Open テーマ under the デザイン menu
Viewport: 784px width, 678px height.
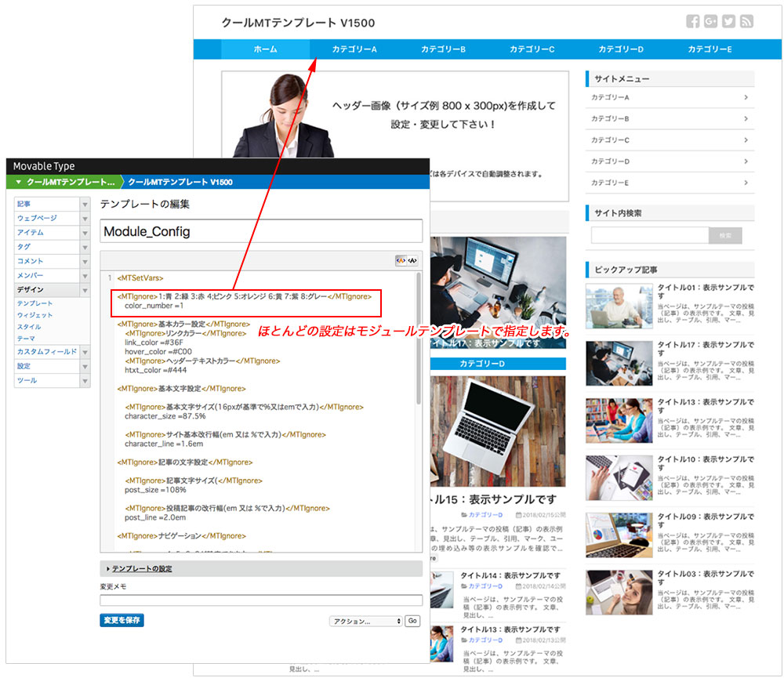click(26, 339)
